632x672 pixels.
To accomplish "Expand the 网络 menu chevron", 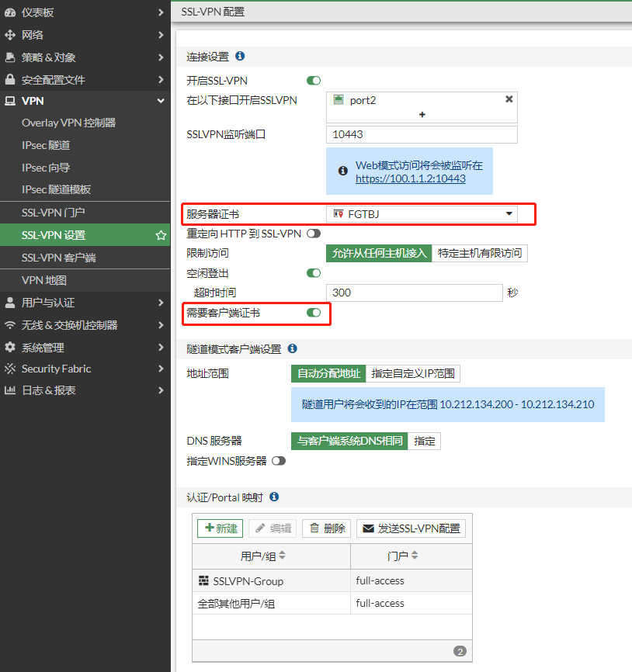I will (x=161, y=35).
